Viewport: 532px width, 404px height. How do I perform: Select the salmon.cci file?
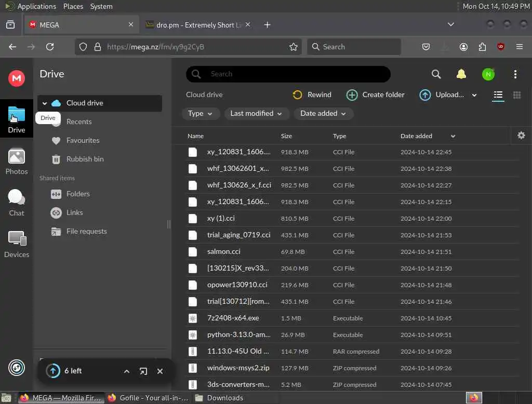[353, 252]
